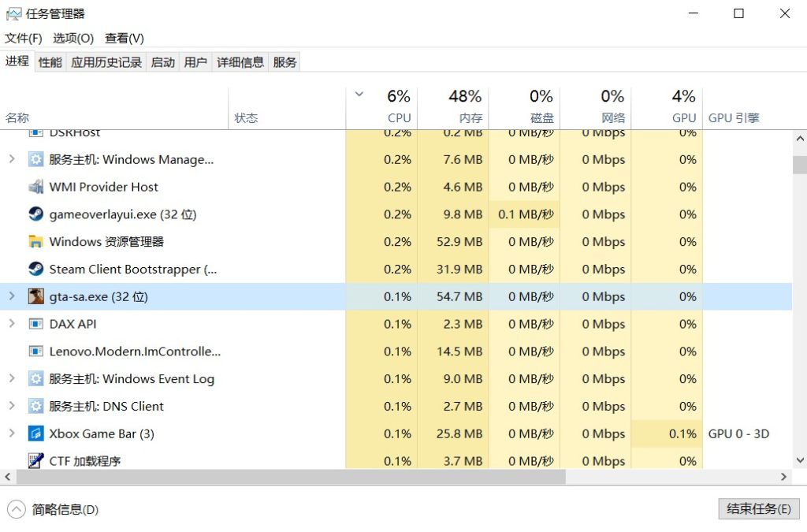This screenshot has height=532, width=807.
Task: Click the gameoverlayui.exe Steam icon
Action: coord(35,214)
